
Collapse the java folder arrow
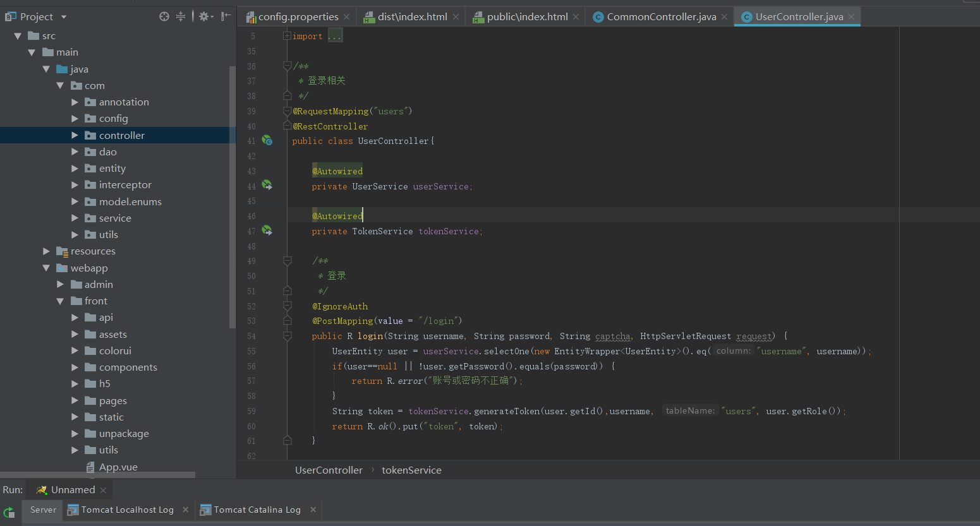coord(46,69)
